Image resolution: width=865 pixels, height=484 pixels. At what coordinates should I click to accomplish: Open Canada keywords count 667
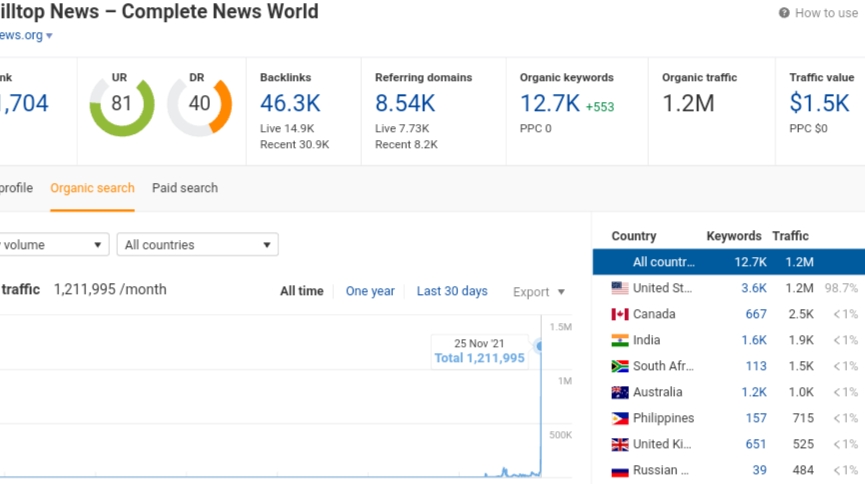point(756,314)
